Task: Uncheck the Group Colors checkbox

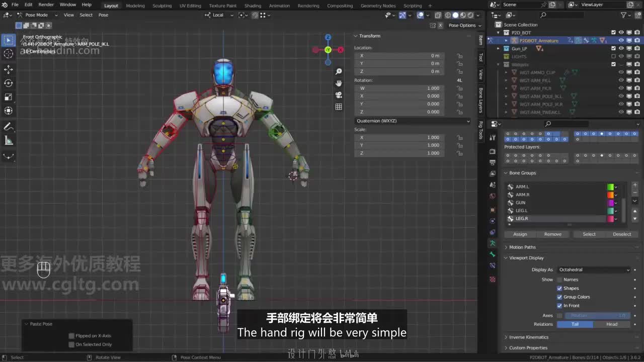Action: click(x=559, y=297)
